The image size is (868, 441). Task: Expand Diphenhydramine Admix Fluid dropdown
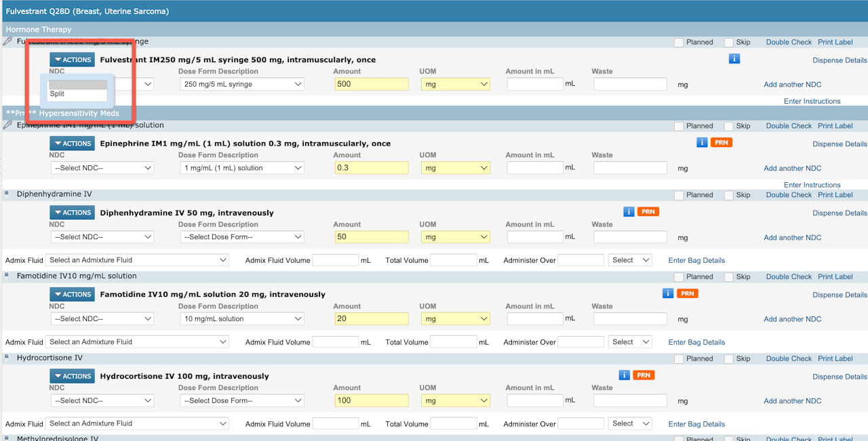[x=138, y=260]
